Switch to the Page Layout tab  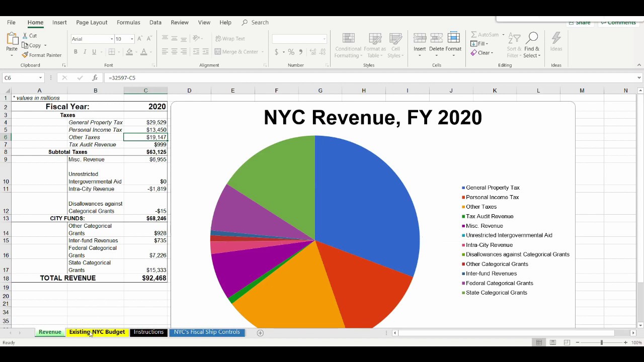pyautogui.click(x=92, y=23)
